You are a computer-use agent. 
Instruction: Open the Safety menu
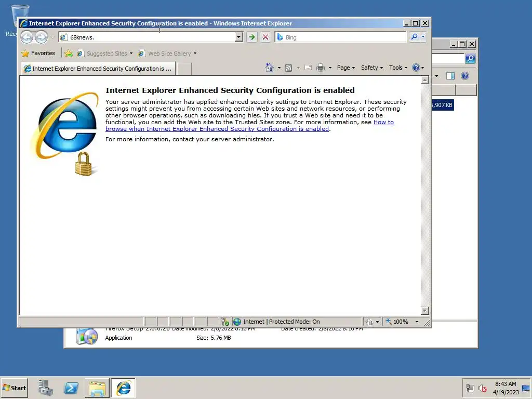[372, 68]
